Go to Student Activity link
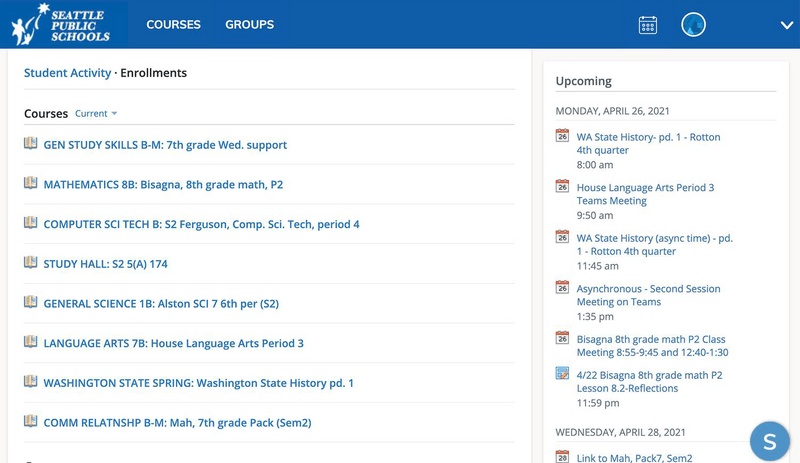 pos(67,73)
